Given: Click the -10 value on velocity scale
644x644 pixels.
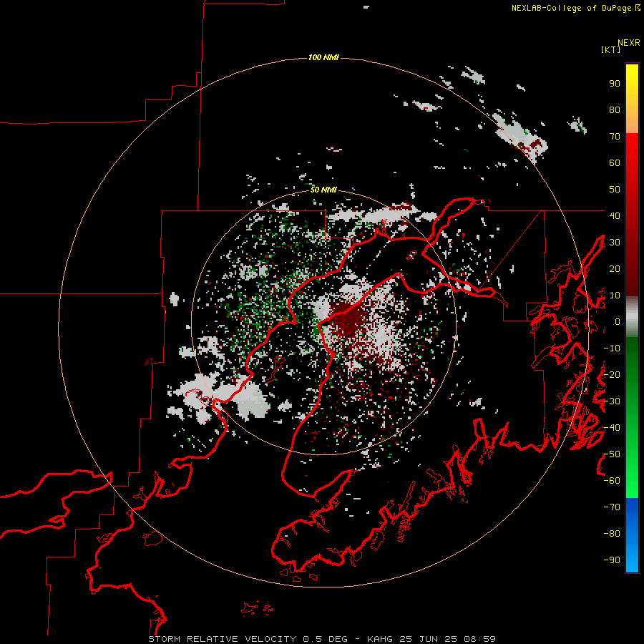Looking at the screenshot, I should click(x=612, y=348).
